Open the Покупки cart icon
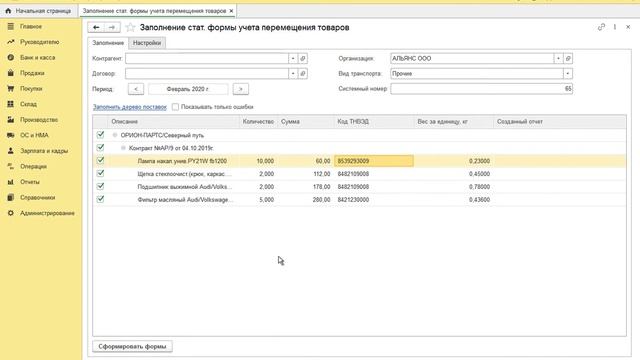The width and height of the screenshot is (640, 360). point(11,89)
